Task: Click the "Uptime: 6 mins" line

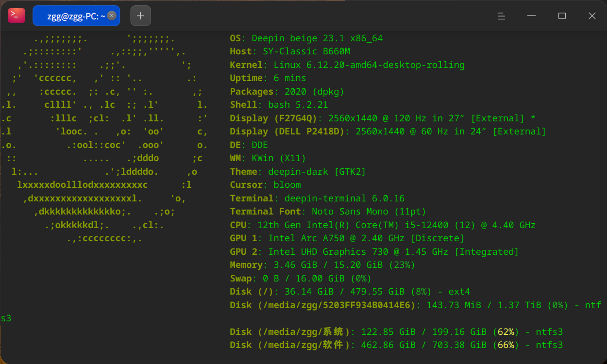Action: coord(268,78)
